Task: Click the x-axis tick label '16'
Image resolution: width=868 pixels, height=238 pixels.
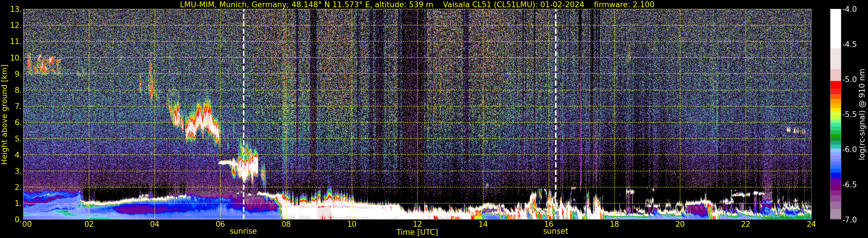Action: coord(548,224)
